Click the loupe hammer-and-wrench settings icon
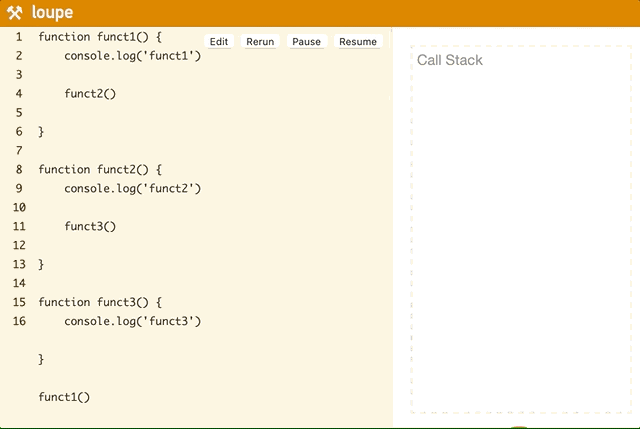 (15, 13)
